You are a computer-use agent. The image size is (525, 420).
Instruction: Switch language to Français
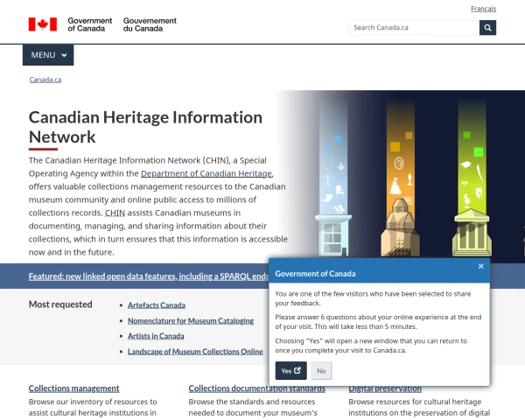coord(483,9)
